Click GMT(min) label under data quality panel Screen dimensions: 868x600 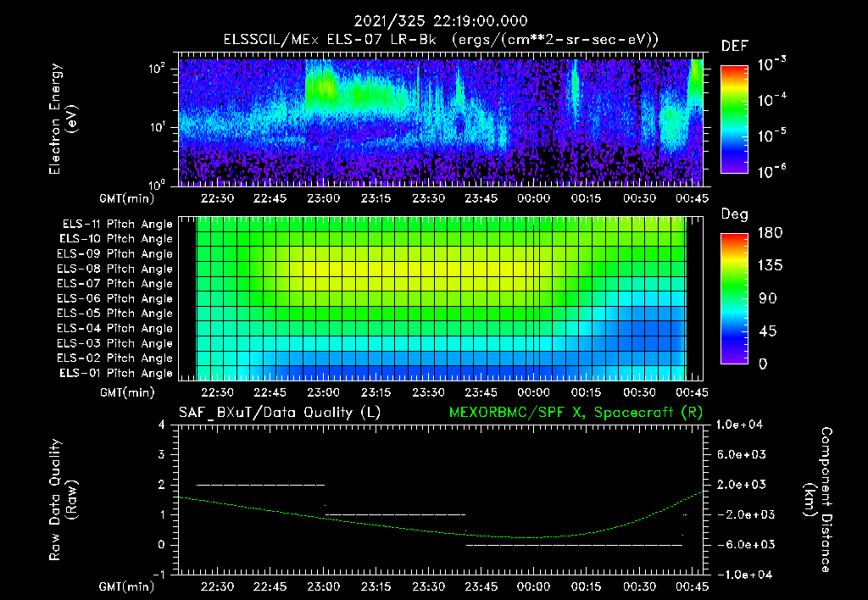(x=127, y=586)
